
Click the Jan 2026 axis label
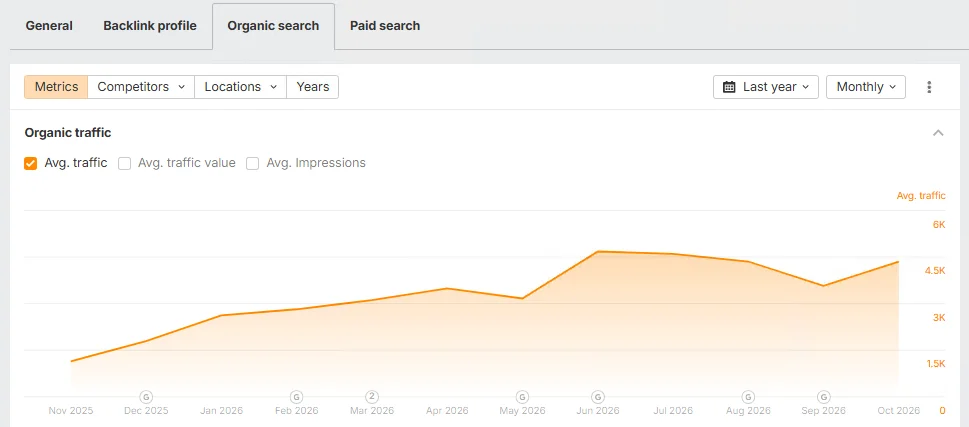tap(221, 411)
